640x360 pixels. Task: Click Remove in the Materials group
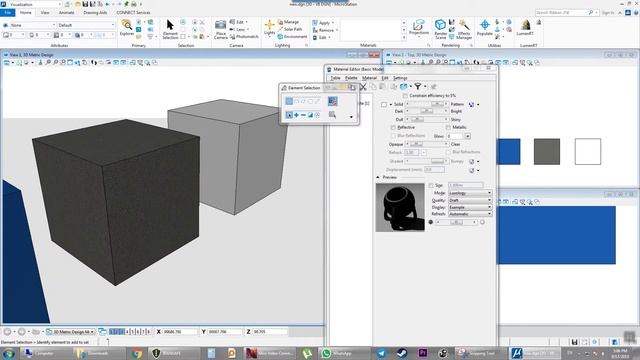tap(325, 30)
